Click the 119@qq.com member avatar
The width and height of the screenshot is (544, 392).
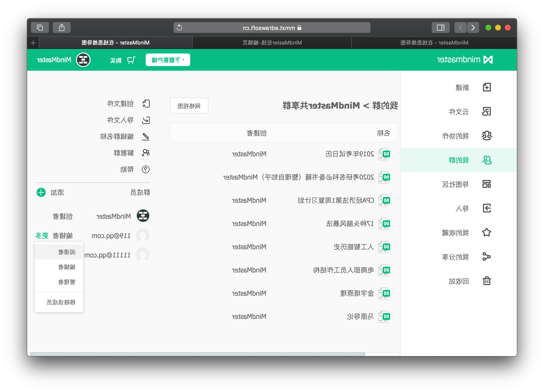click(x=143, y=235)
